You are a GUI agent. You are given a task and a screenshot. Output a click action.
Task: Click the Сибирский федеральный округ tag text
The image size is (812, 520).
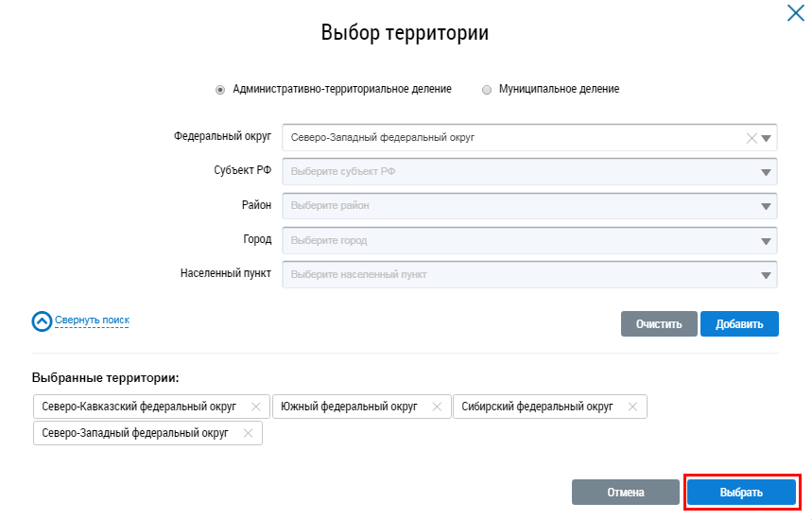pyautogui.click(x=537, y=407)
